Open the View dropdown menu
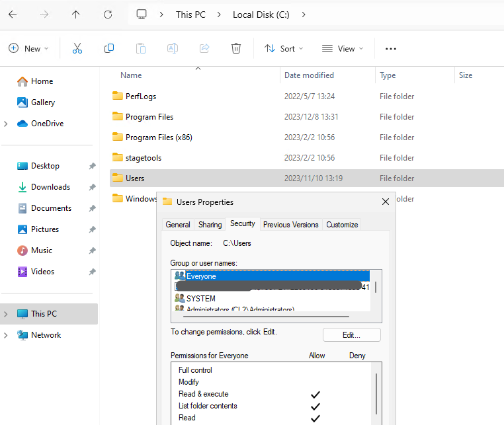504x425 pixels. (343, 48)
